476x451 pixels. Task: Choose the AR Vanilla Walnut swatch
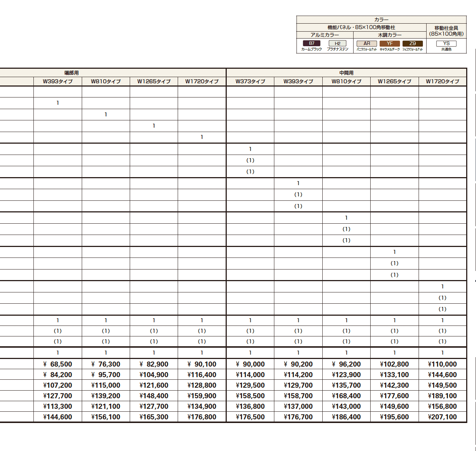(367, 43)
